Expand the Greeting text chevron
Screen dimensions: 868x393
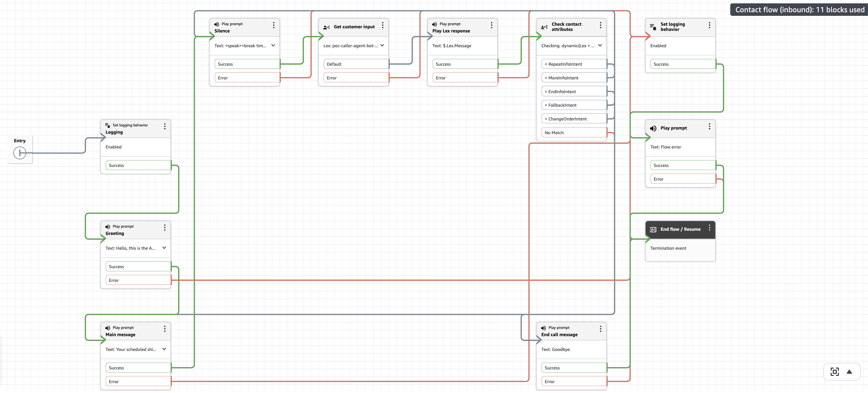[x=164, y=248]
